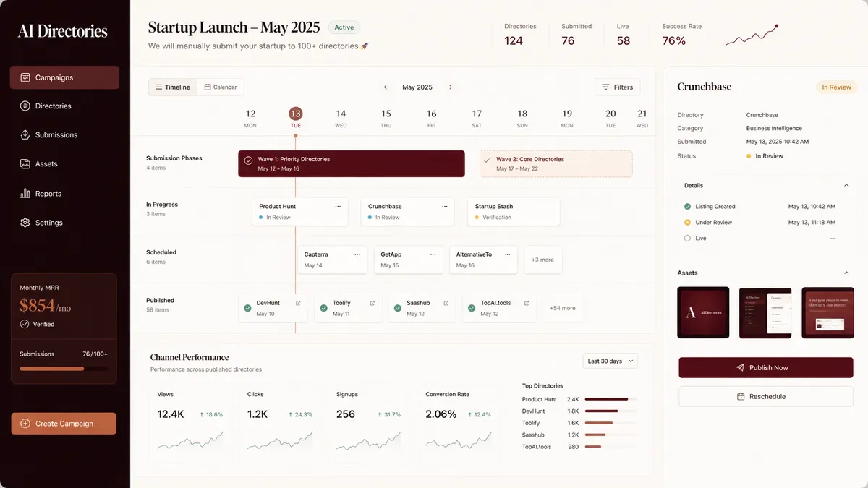The height and width of the screenshot is (488, 868).
Task: Click the Under Review status indicator
Action: click(x=687, y=223)
